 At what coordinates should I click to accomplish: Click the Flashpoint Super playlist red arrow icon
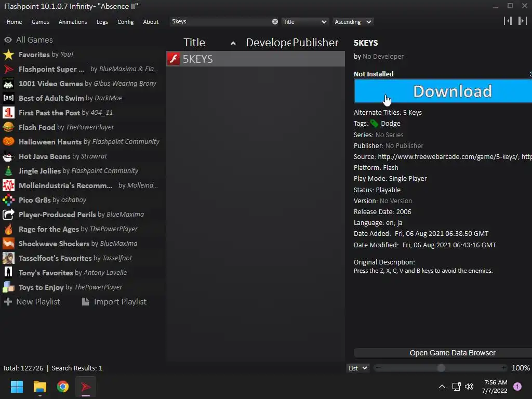pyautogui.click(x=8, y=69)
